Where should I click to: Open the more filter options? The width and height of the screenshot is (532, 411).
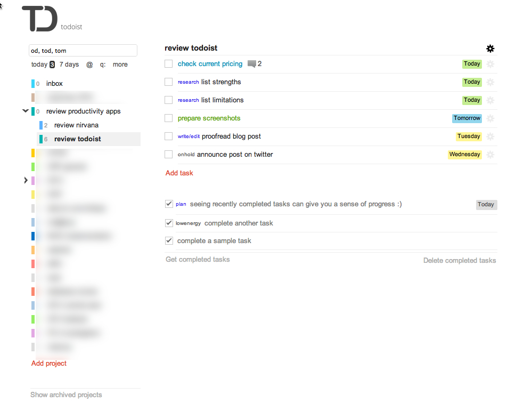pos(120,65)
